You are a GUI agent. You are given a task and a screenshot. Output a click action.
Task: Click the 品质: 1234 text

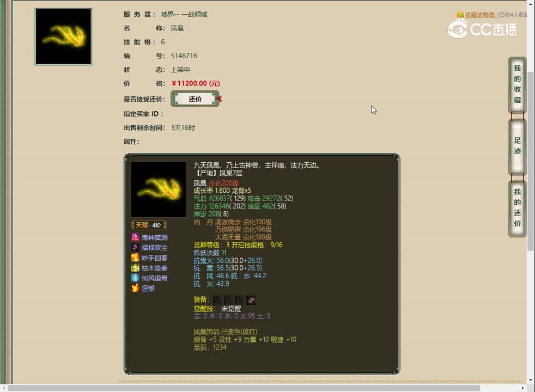210,347
